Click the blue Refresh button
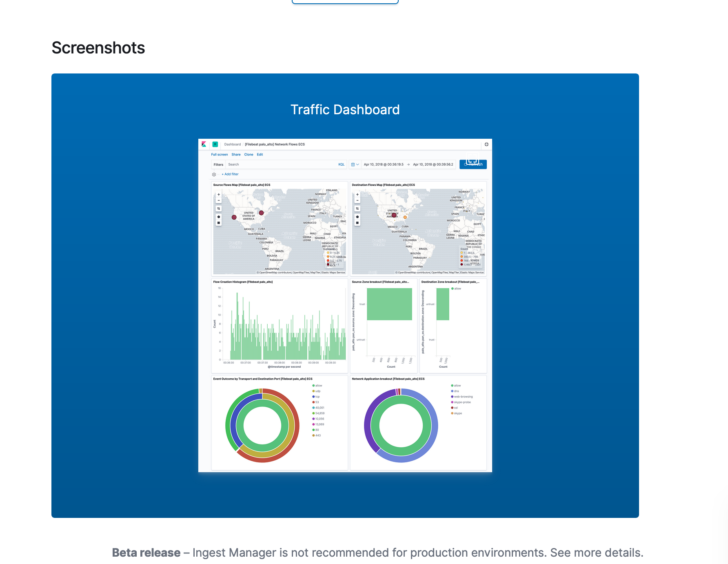The image size is (728, 564). pos(473,164)
